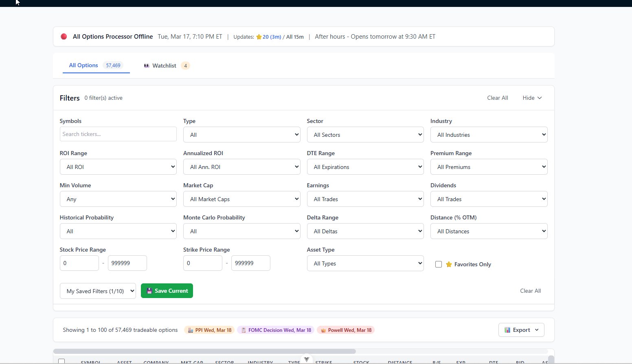Click Clear All in the Filters header
This screenshot has width=632, height=364.
coord(498,98)
